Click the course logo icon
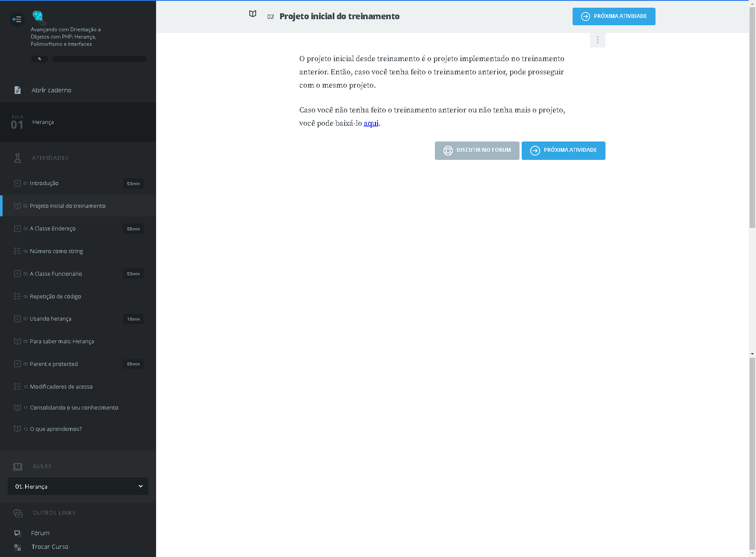Screen dimensions: 756x557 [x=38, y=17]
